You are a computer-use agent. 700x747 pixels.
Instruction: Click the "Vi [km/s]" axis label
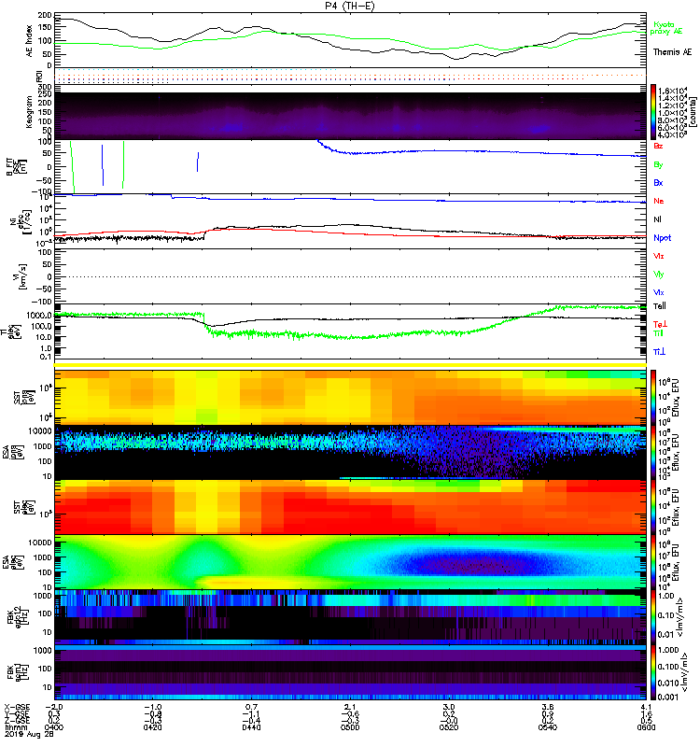pyautogui.click(x=21, y=276)
